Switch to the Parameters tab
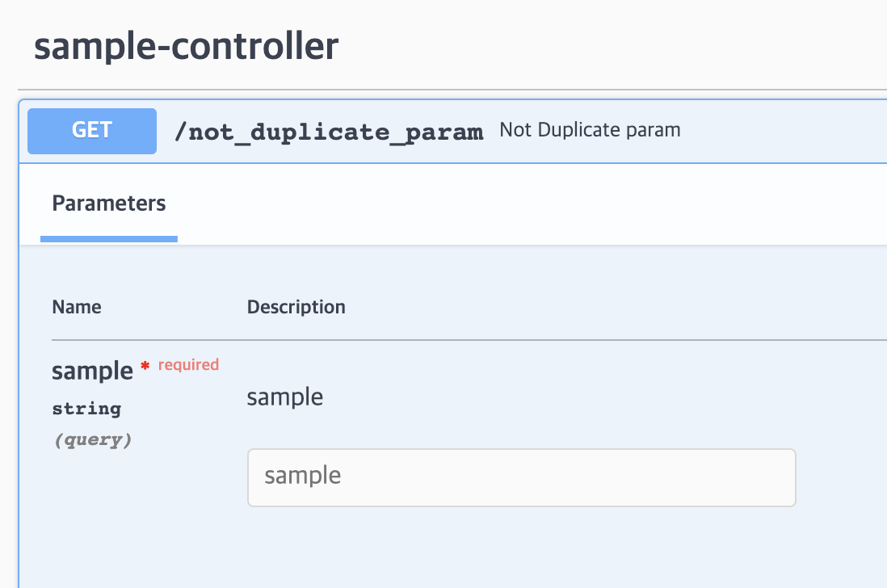This screenshot has height=588, width=887. (108, 203)
